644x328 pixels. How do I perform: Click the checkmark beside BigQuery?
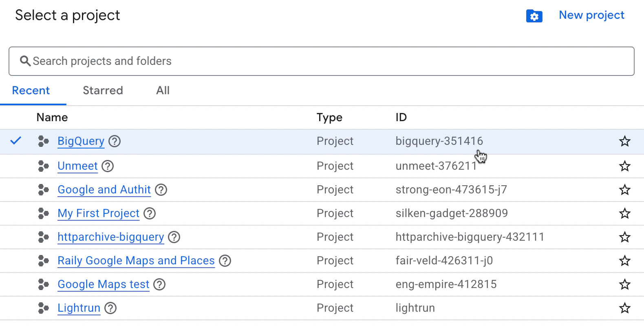[x=15, y=141]
